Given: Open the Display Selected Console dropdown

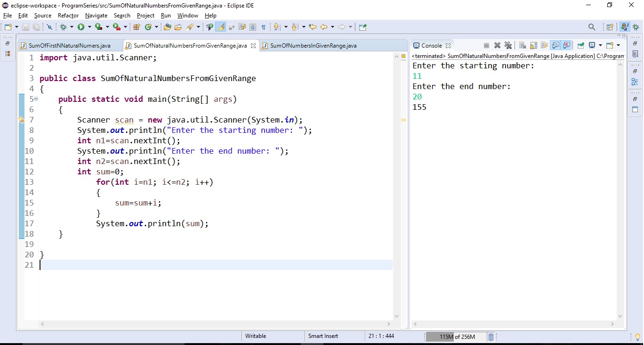Looking at the screenshot, I should pyautogui.click(x=601, y=45).
